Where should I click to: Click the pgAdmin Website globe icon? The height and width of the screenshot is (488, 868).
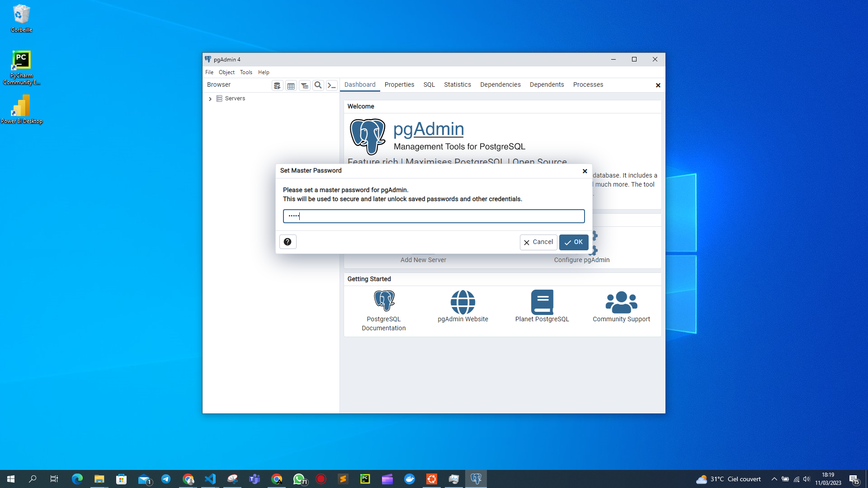pyautogui.click(x=463, y=302)
